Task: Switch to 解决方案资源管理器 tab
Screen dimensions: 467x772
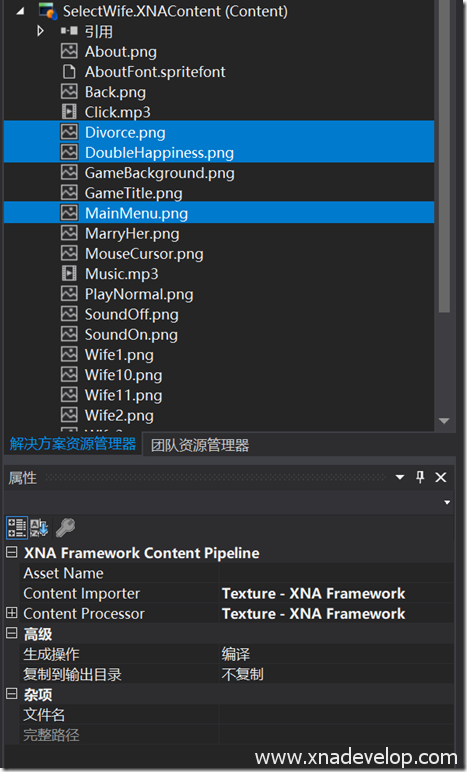Action: 73,444
